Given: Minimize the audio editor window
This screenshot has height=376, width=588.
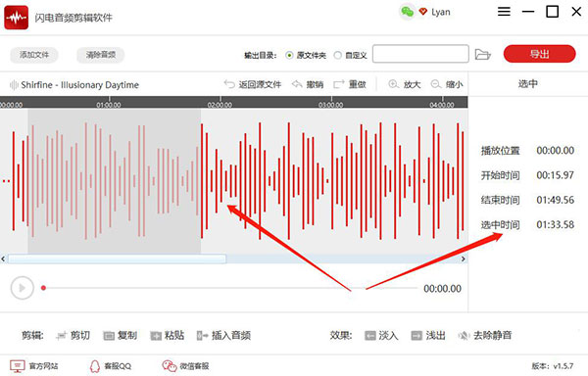Looking at the screenshot, I should point(528,12).
